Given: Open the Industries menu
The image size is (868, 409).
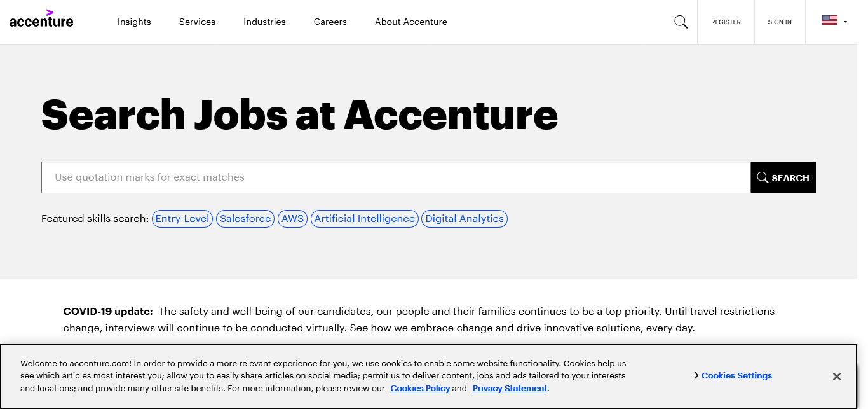Looking at the screenshot, I should 264,22.
